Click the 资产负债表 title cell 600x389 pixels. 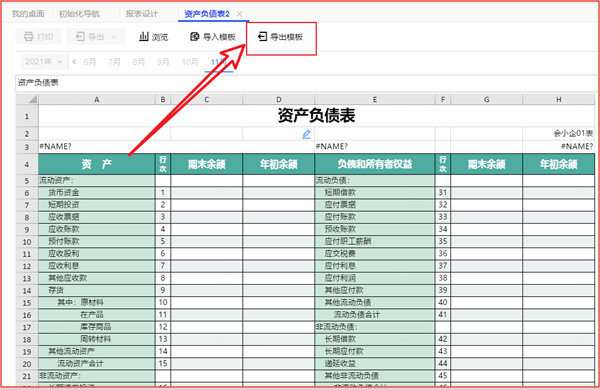316,116
